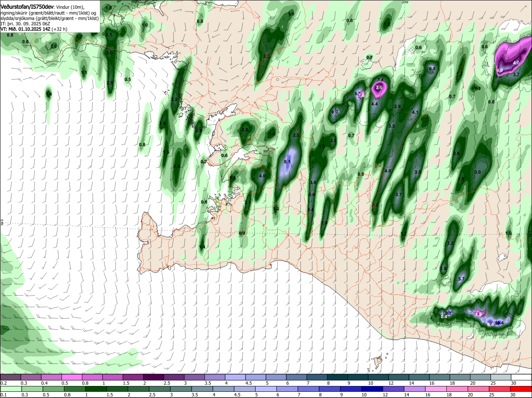Select the white swatch ending the snow legend row
532x398 pixels.
click(522, 377)
